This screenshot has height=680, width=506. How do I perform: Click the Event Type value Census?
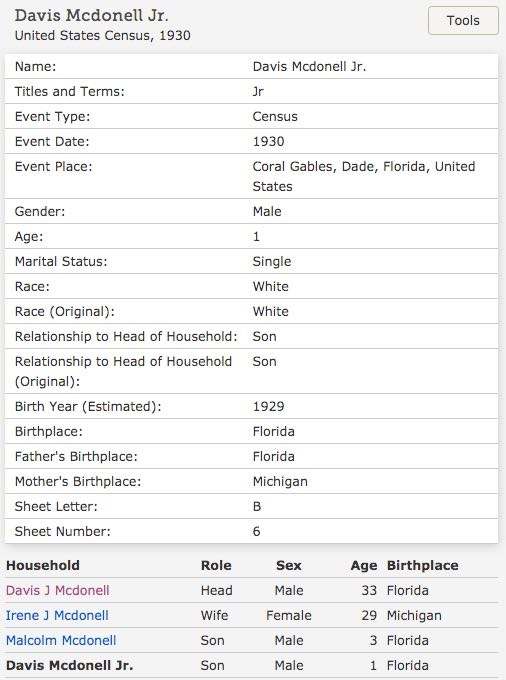point(275,117)
